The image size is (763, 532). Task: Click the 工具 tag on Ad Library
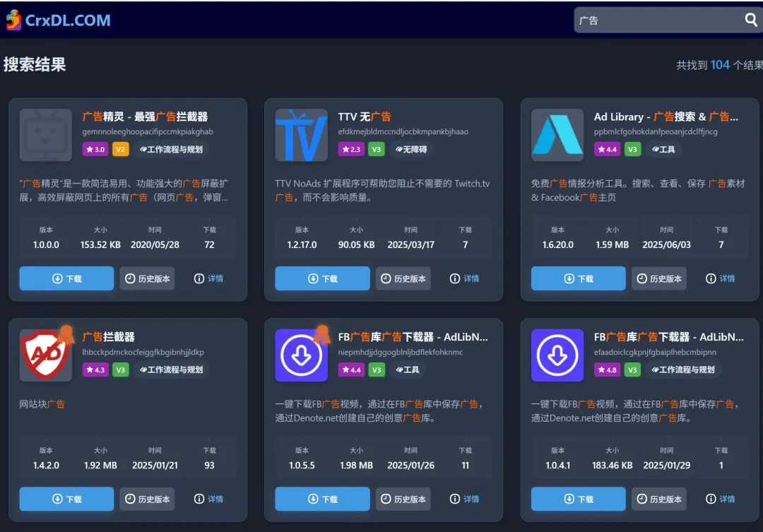coord(663,150)
